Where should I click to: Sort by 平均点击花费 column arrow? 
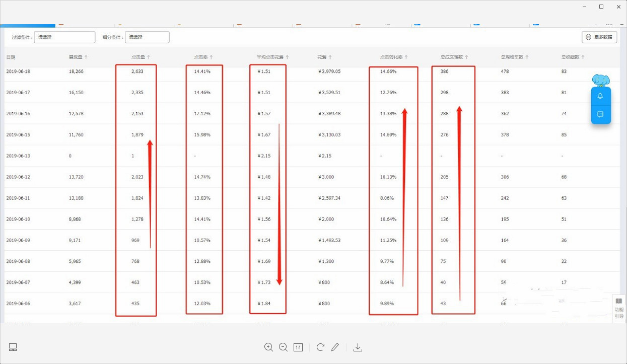pos(287,57)
